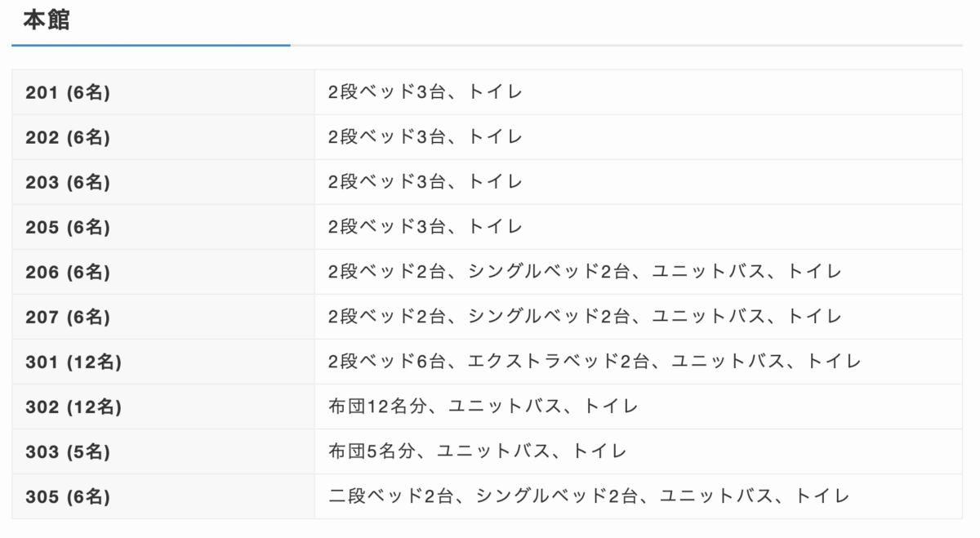Click room 201's 2段ベッド3台、トイレ description
This screenshot has width=980, height=538.
tap(425, 93)
